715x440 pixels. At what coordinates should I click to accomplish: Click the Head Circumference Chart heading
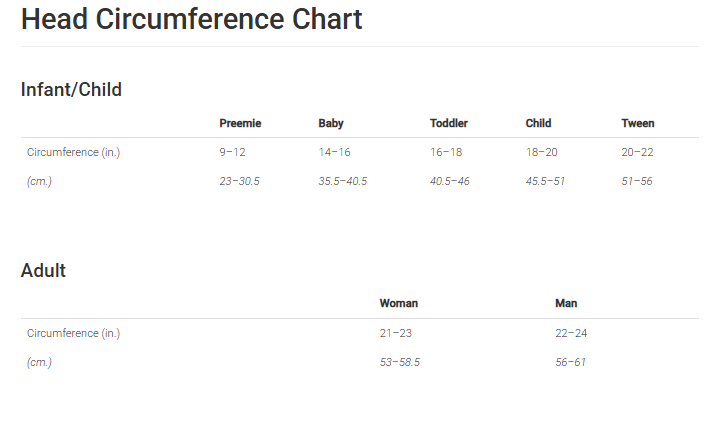point(191,19)
